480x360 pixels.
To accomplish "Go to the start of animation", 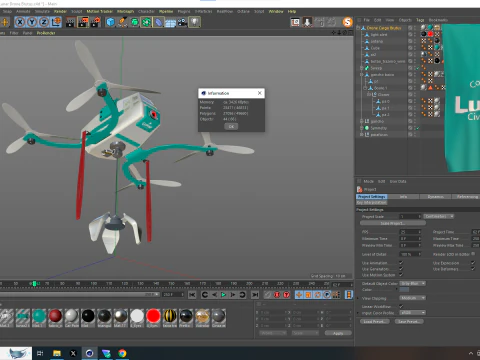I will coord(192,295).
